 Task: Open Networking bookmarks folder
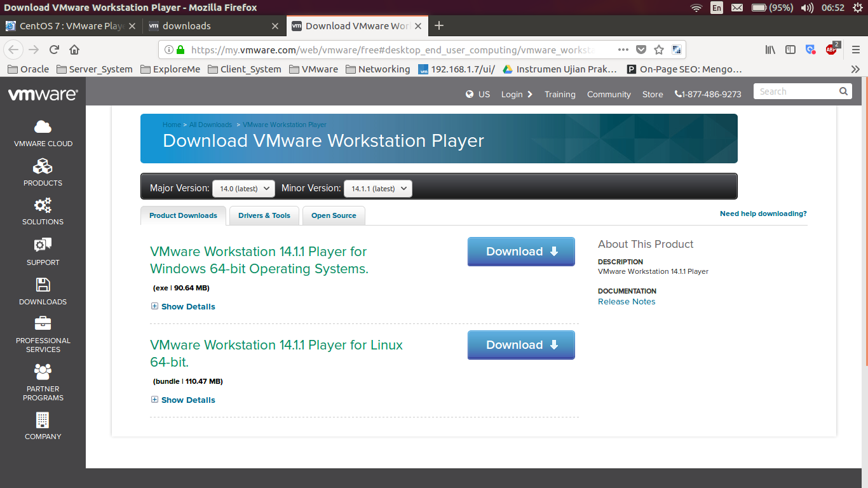click(x=378, y=69)
